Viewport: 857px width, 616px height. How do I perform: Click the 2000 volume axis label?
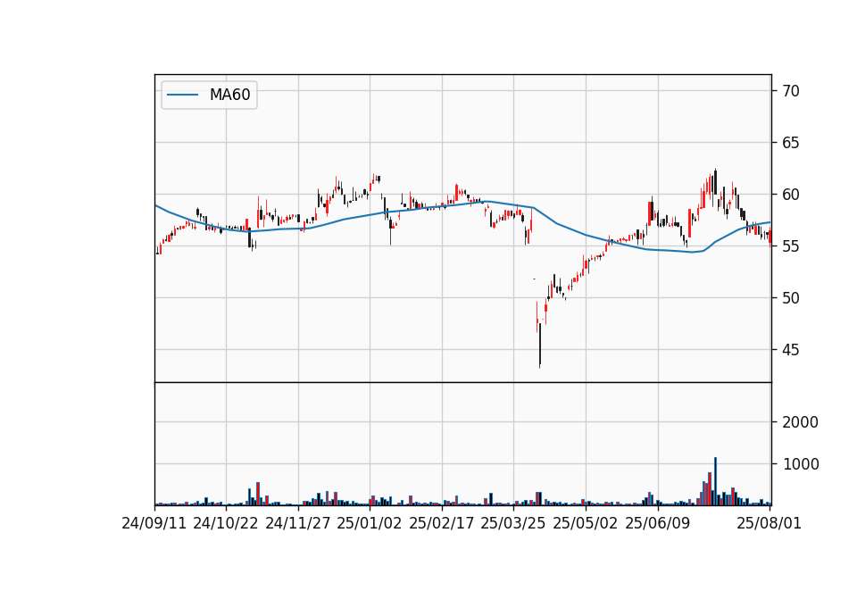[x=800, y=422]
